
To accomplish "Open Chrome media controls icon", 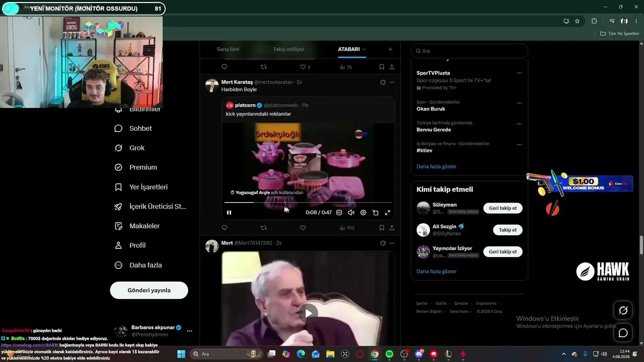I will click(x=612, y=21).
